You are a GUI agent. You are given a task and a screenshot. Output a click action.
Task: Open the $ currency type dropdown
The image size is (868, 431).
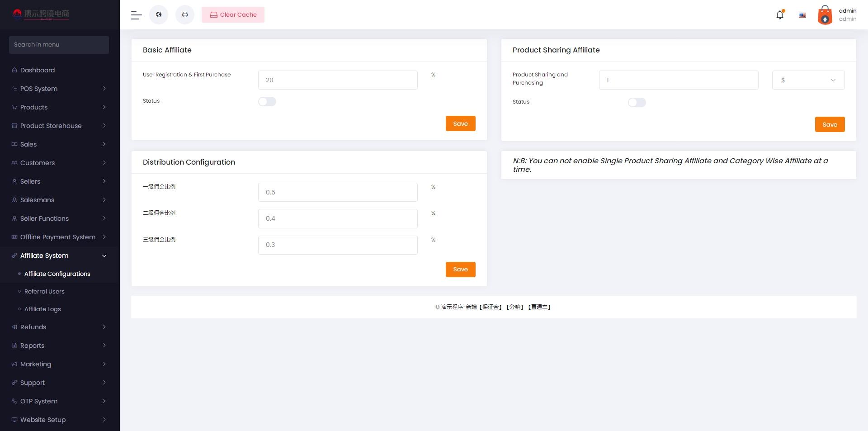pos(808,80)
